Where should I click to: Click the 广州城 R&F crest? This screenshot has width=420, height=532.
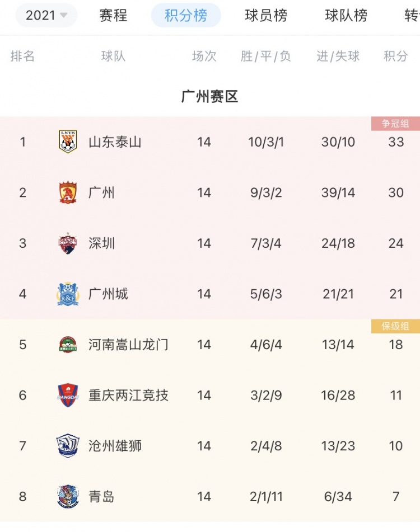click(x=68, y=294)
